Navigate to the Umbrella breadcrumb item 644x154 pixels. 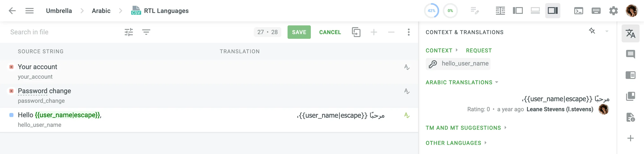click(x=59, y=11)
